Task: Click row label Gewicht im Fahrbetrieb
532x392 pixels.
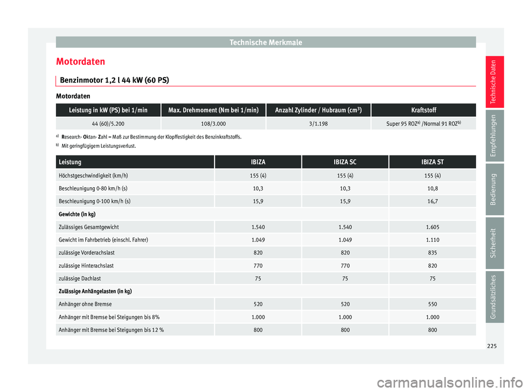Action: (x=103, y=240)
